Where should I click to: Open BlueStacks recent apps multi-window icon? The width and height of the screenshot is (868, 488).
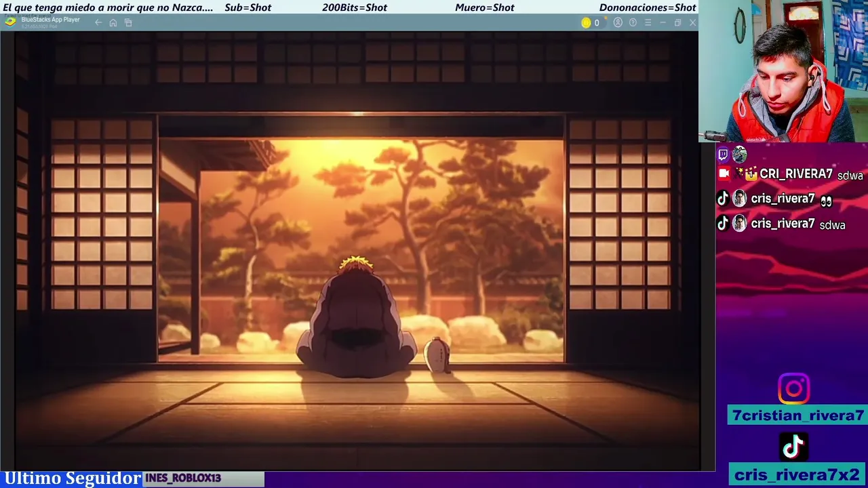pos(128,22)
